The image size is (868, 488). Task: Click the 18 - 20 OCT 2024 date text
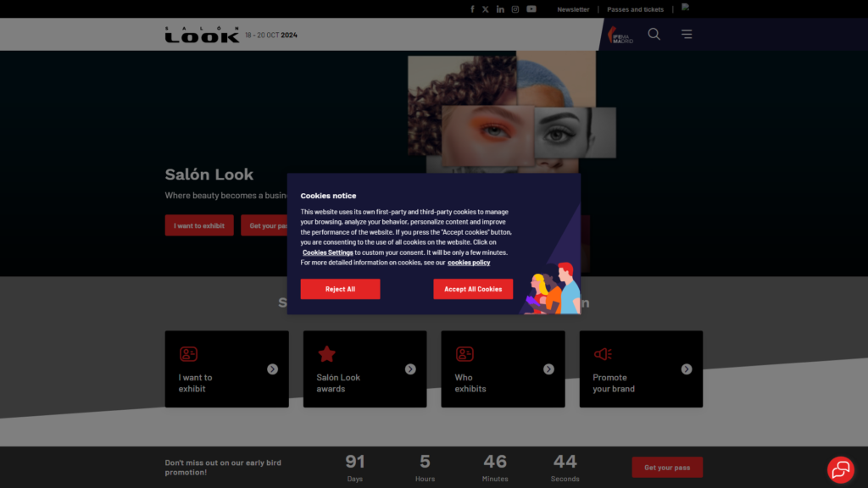[x=271, y=35]
